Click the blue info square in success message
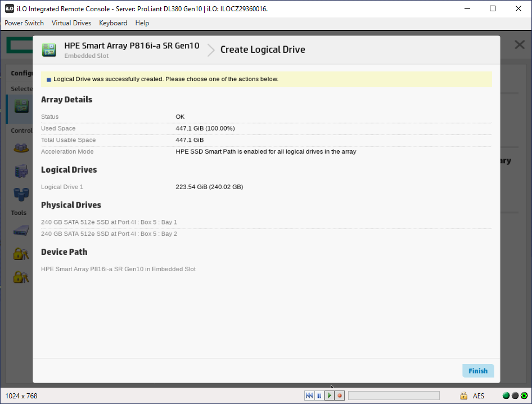This screenshot has width=532, height=404. [48, 80]
